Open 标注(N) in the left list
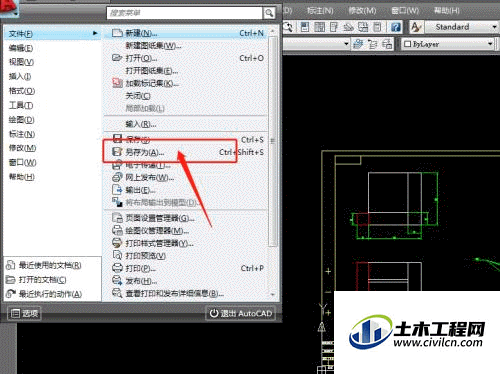The height and width of the screenshot is (374, 500). (x=22, y=134)
